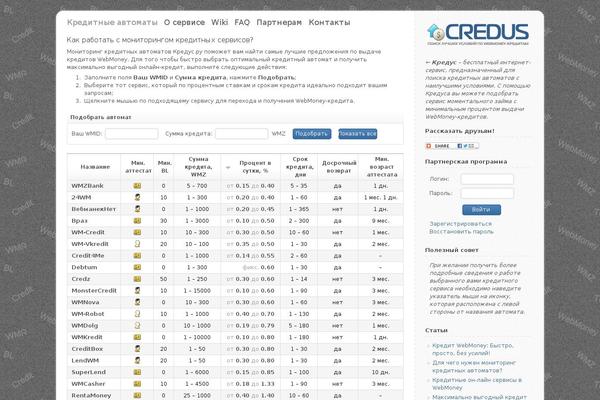The width and height of the screenshot is (600, 400).
Task: Click the RentaMoney attestat icon
Action: pyautogui.click(x=137, y=395)
